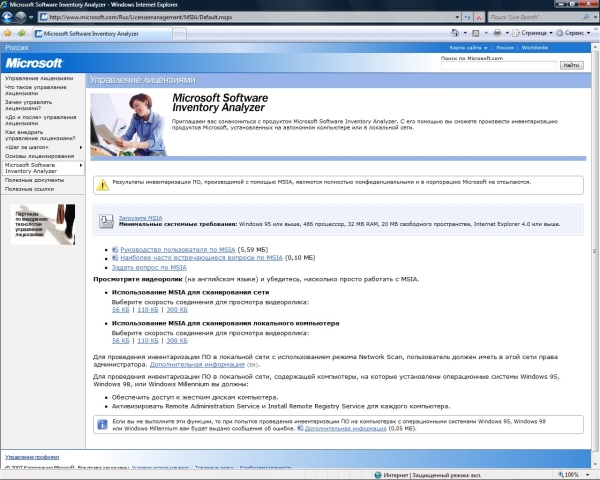The height and width of the screenshot is (480, 600).
Task: Click the Print toolbar icon
Action: point(497,33)
